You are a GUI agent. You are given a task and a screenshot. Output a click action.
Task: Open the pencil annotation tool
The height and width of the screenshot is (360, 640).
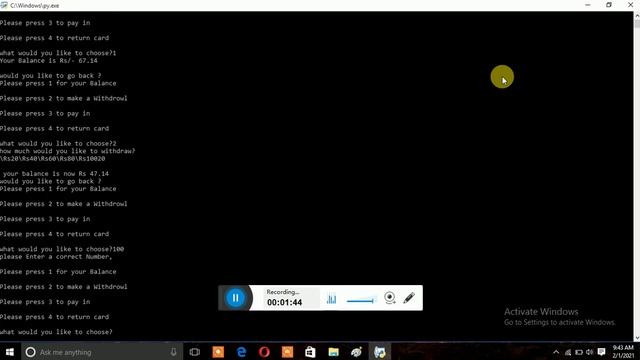click(x=409, y=298)
